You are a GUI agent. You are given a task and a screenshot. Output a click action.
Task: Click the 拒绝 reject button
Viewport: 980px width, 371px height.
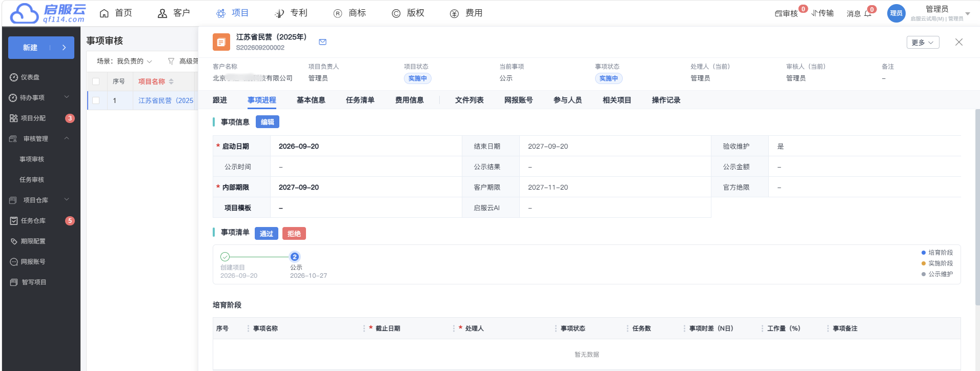point(294,234)
